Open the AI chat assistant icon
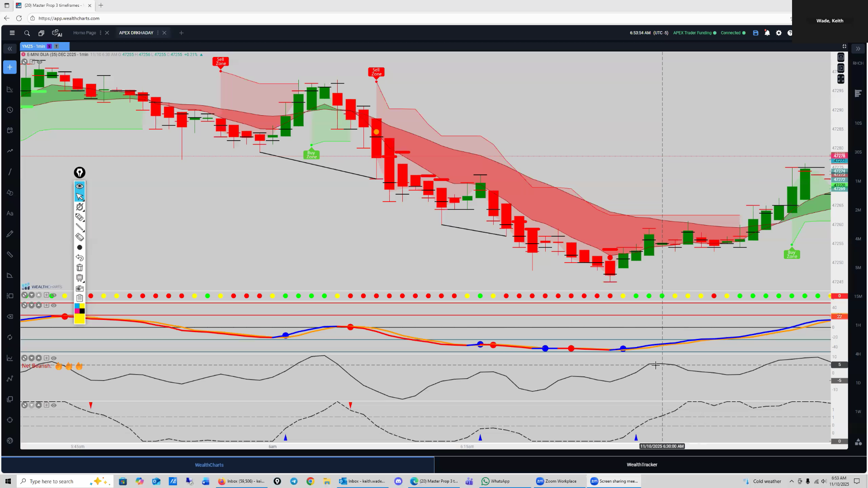 point(57,33)
